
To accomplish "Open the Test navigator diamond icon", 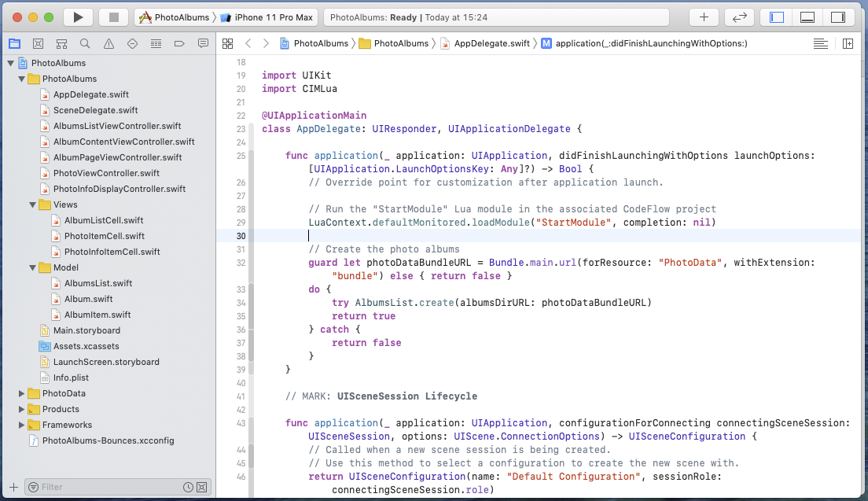I will (132, 43).
